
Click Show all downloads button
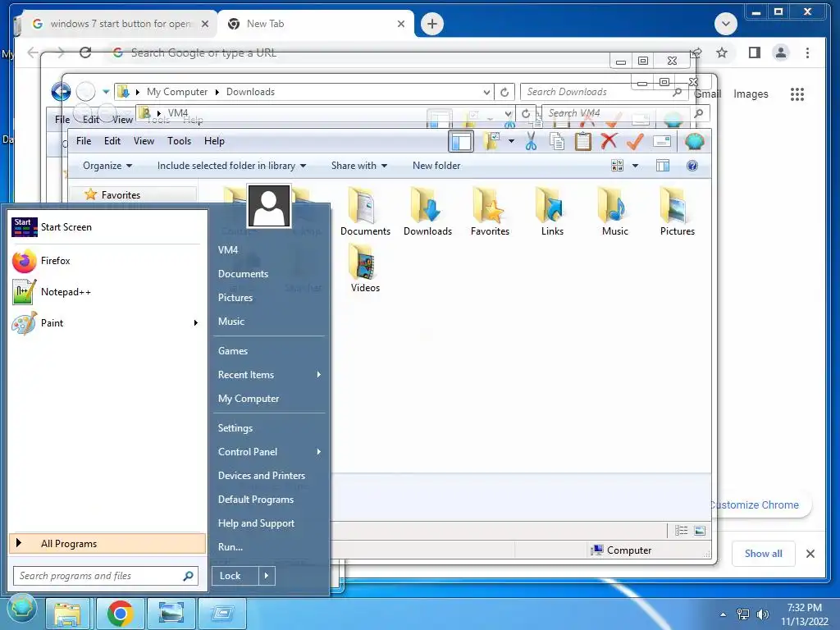click(764, 554)
